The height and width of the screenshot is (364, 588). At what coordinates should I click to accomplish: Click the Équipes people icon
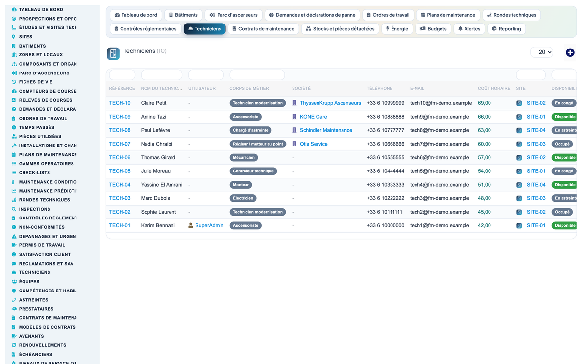14,281
